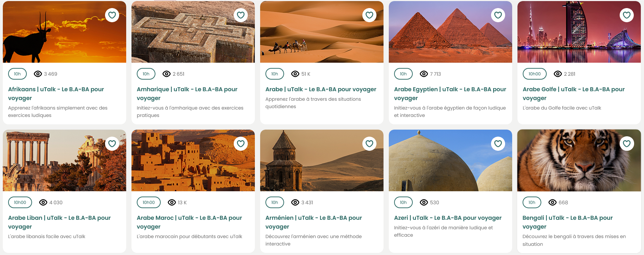Like the Arabe Egyptien pyramids course
This screenshot has height=255, width=644.
[x=498, y=15]
